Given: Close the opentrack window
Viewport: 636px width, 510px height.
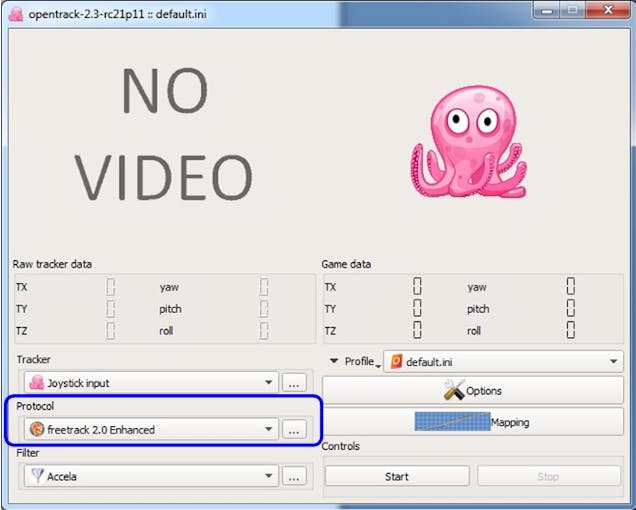Looking at the screenshot, I should 608,11.
